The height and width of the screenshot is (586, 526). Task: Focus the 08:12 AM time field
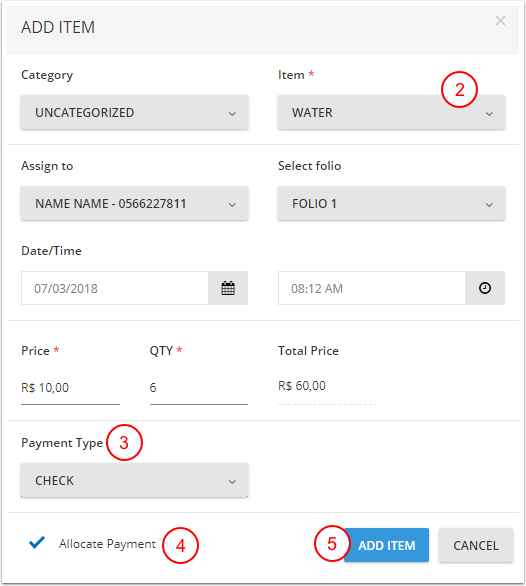(372, 288)
